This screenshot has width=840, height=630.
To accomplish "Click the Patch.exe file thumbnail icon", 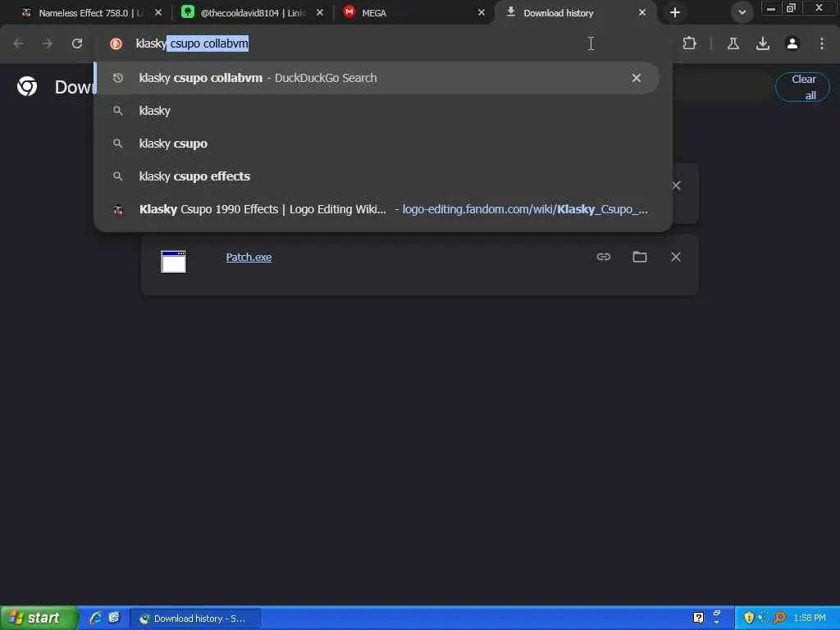I will 174,262.
